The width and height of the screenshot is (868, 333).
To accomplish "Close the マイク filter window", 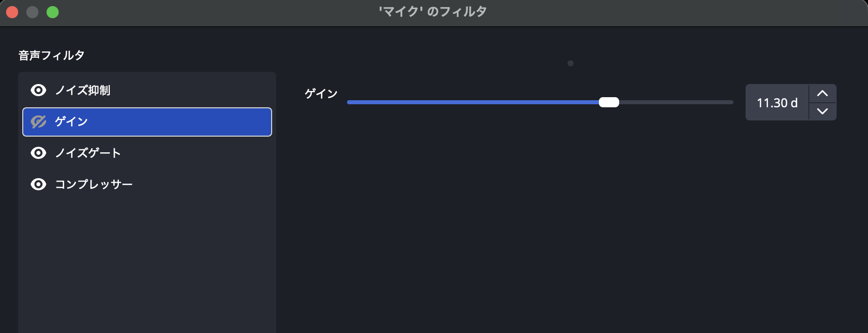I will pyautogui.click(x=12, y=12).
